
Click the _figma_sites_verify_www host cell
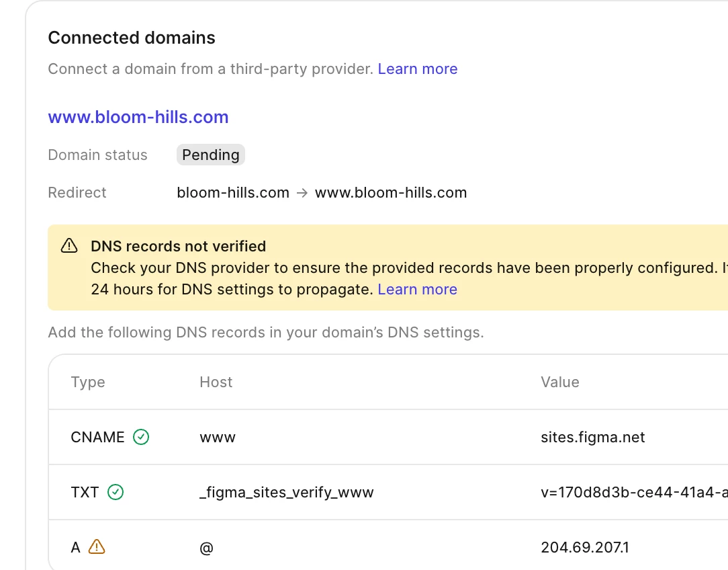[x=286, y=492]
